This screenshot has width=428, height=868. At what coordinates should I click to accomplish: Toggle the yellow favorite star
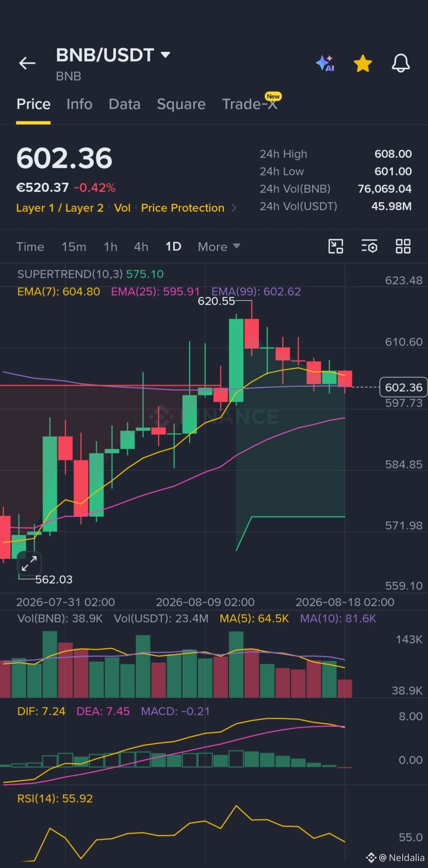click(x=363, y=63)
